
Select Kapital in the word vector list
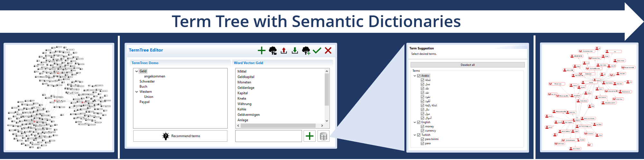click(x=243, y=93)
